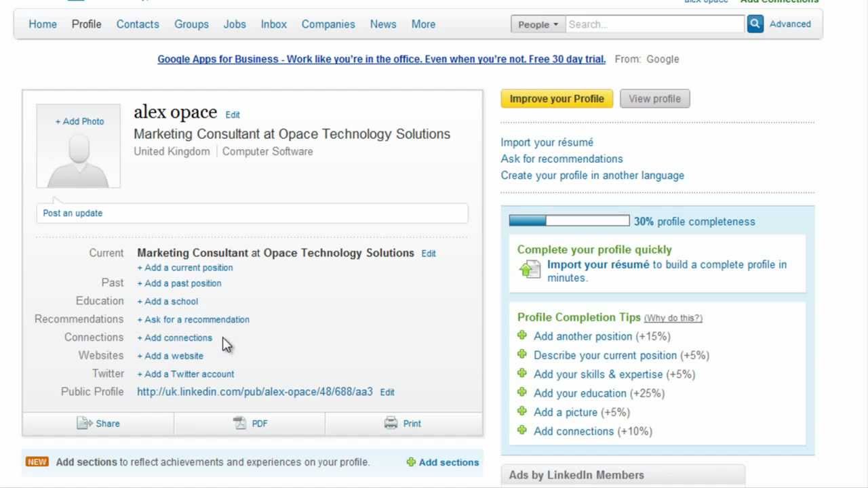Viewport: 868px width, 488px height.
Task: Click plus icon beside Describe your current position
Action: coord(521,354)
